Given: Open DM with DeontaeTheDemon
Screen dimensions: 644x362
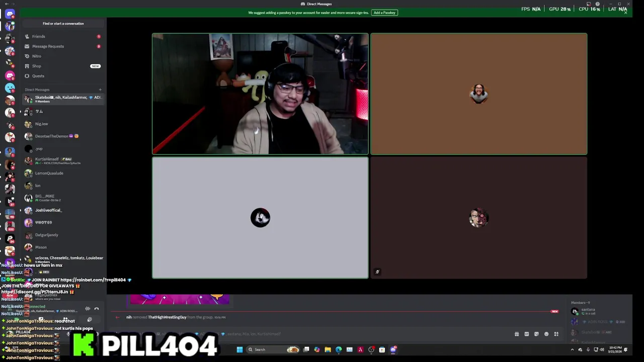Looking at the screenshot, I should click(x=63, y=136).
